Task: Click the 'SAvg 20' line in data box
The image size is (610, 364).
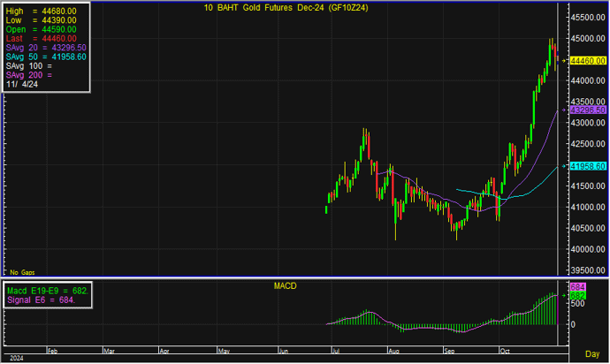Action: pyautogui.click(x=46, y=47)
